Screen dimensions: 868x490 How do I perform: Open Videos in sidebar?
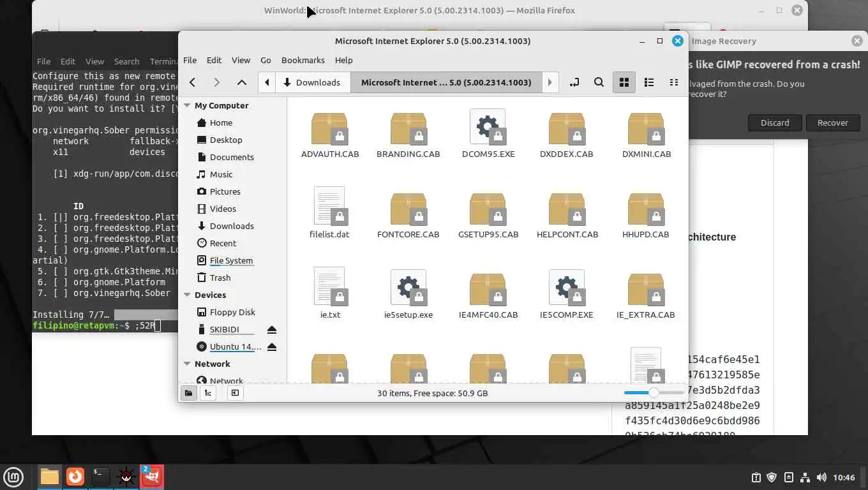(x=223, y=209)
